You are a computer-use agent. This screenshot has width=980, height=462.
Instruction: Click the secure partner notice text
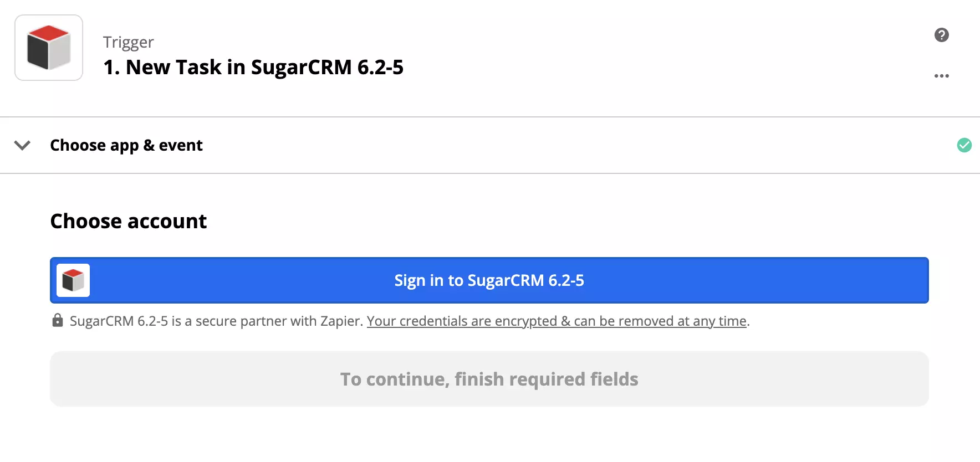[216, 321]
